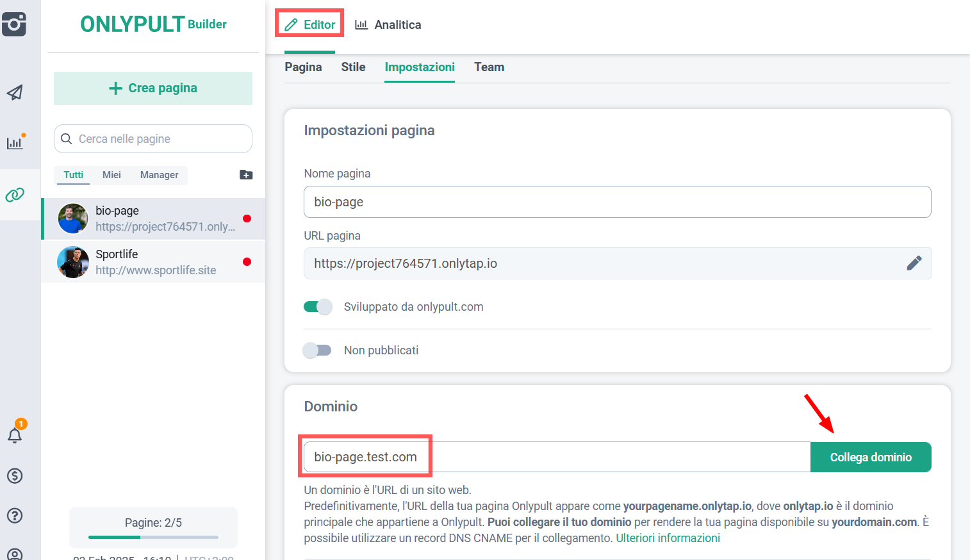Click the dollar billing icon

[x=15, y=475]
